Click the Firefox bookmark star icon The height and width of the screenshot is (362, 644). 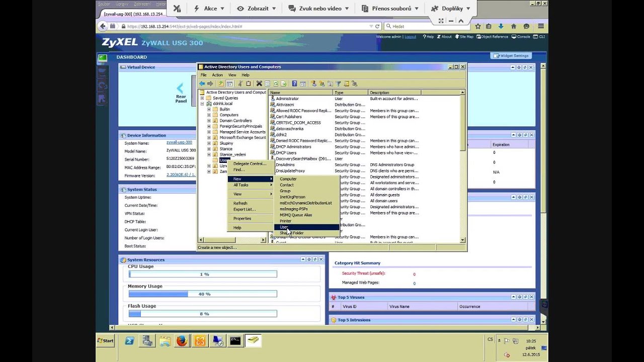[x=478, y=26]
